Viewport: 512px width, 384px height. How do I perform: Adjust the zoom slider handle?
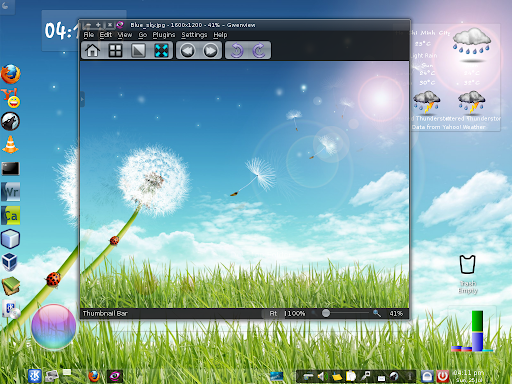click(326, 313)
